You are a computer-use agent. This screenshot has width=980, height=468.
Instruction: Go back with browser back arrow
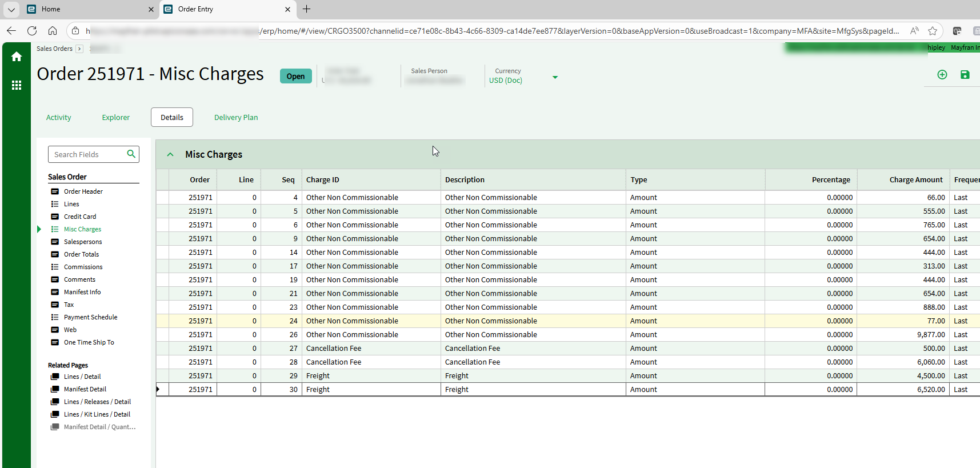point(11,31)
